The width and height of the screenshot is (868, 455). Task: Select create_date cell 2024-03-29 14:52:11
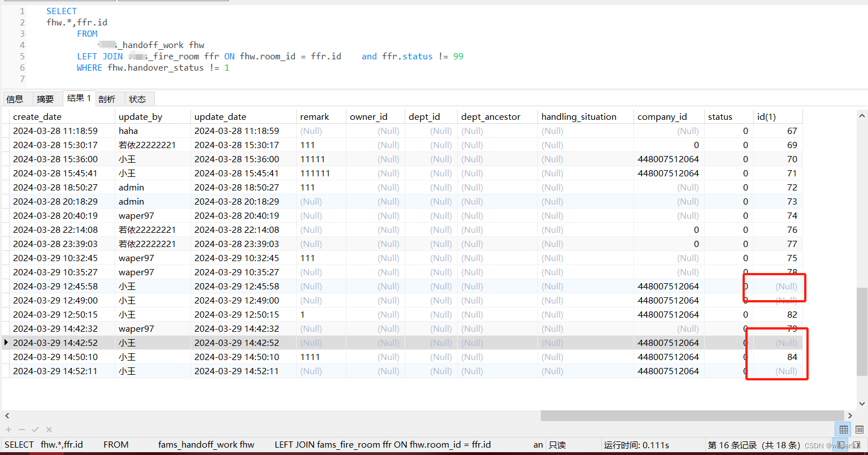point(62,371)
